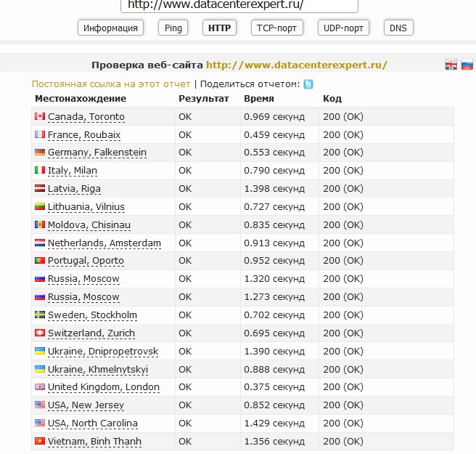Select the 1.356 секунд time value
The image size is (476, 454).
point(274,441)
